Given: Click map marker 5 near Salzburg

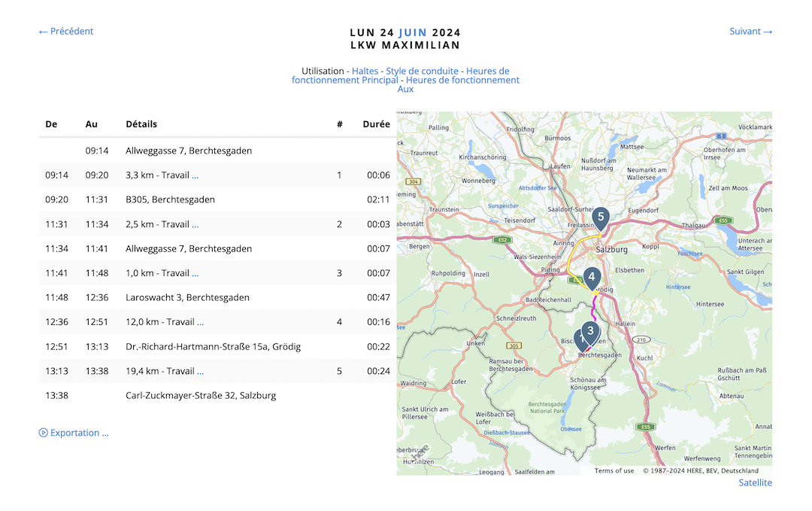Looking at the screenshot, I should (x=601, y=217).
